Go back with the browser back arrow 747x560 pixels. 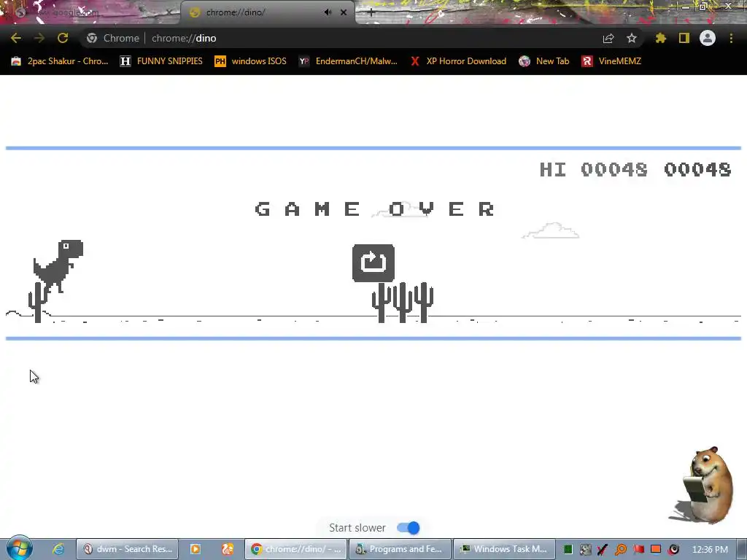(16, 38)
